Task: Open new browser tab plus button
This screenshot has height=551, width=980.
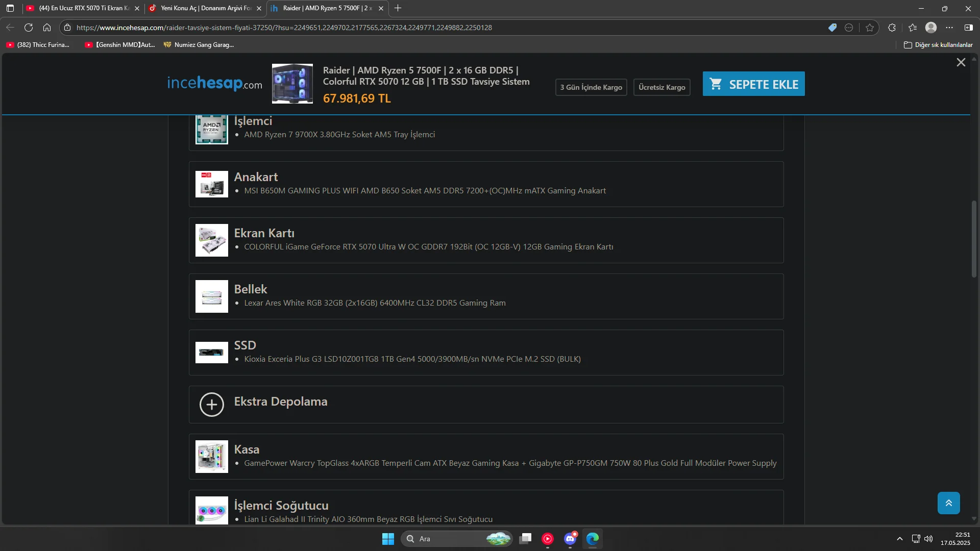Action: pos(398,8)
